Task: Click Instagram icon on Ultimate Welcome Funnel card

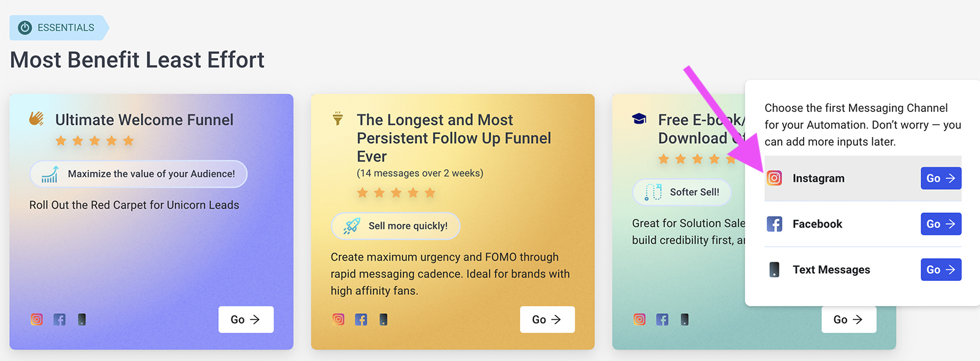Action: click(37, 319)
